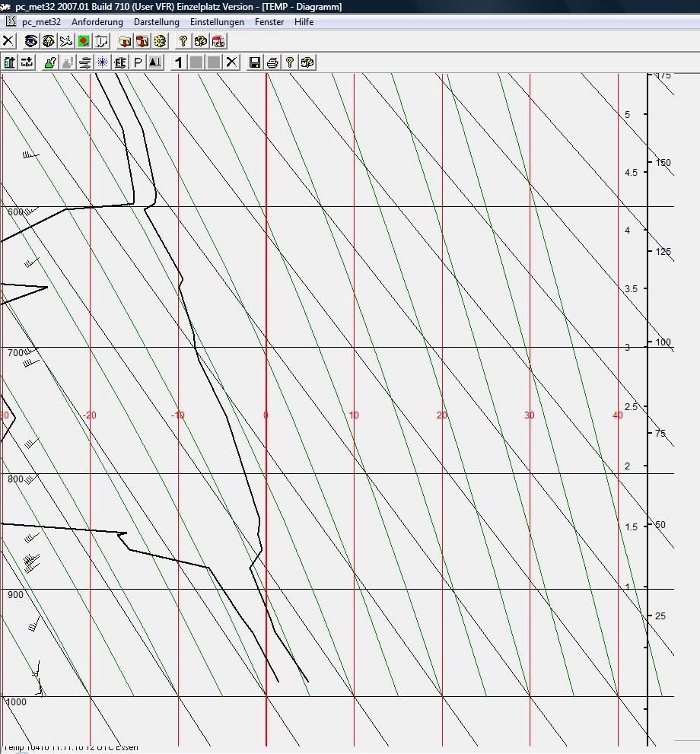Click the number 1 toolbar button
700x754 pixels.
[179, 62]
